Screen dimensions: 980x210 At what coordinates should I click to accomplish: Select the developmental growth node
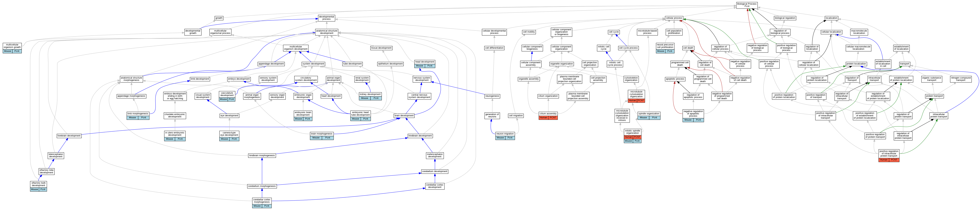[193, 32]
